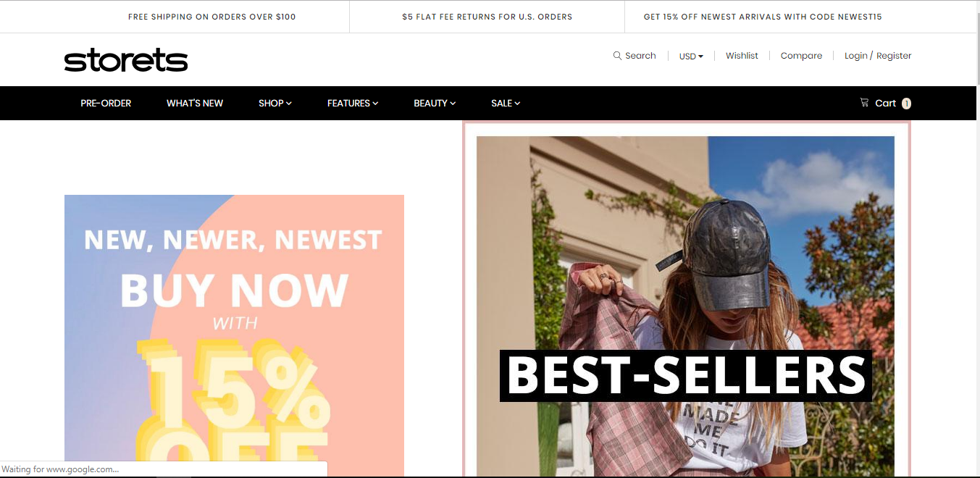Click the storets logo

pos(126,60)
